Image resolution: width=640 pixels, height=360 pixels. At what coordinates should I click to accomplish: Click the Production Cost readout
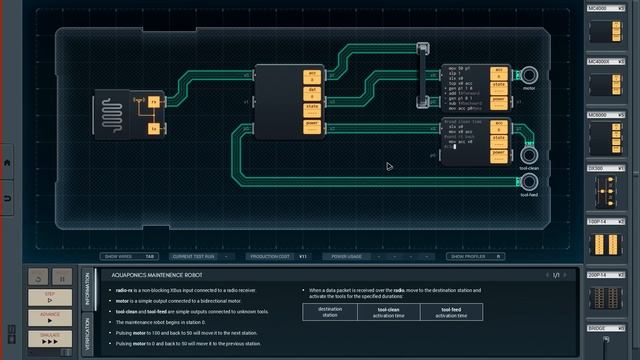point(278,256)
